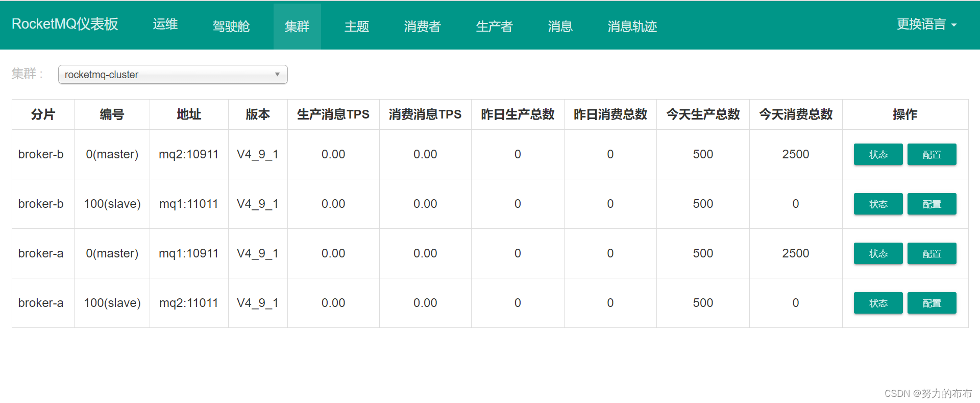Open the 消息轨迹 tab

(632, 26)
